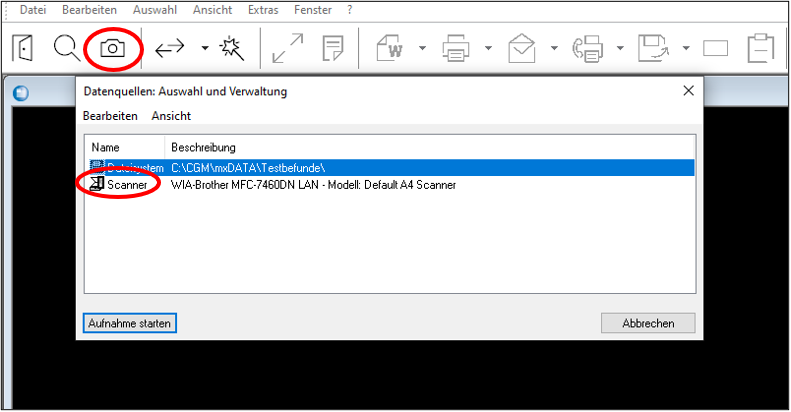Activate the magic wand tool
791x412 pixels.
pyautogui.click(x=232, y=48)
